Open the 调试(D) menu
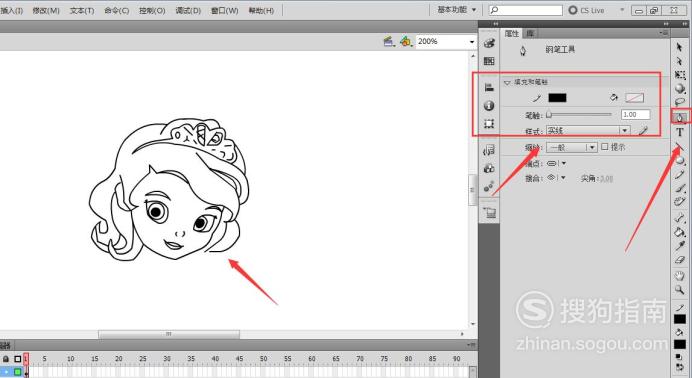This screenshot has height=378, width=692. pos(188,10)
